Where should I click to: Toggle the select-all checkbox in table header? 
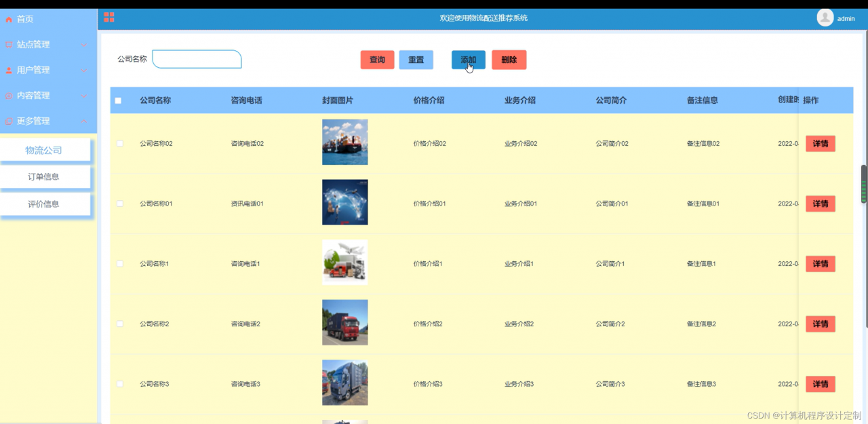click(x=118, y=100)
